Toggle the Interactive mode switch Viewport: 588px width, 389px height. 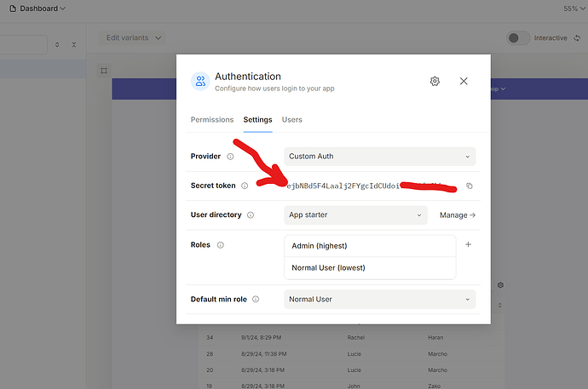(517, 37)
